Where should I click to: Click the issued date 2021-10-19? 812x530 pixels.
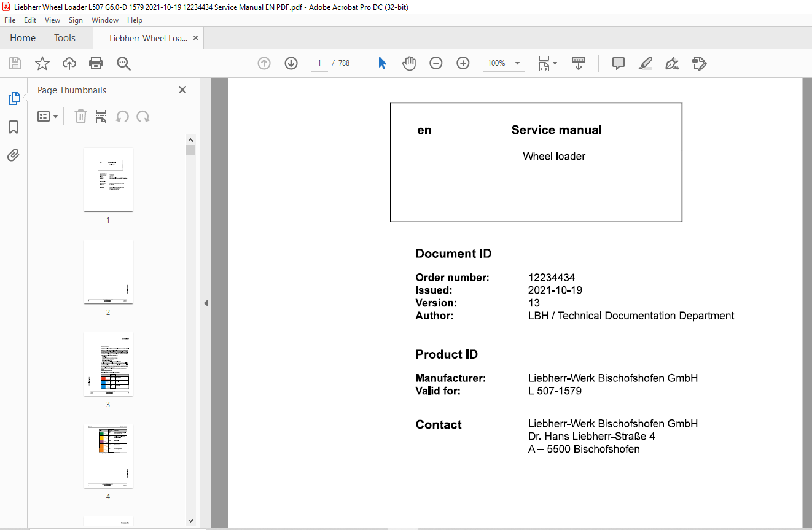[555, 290]
